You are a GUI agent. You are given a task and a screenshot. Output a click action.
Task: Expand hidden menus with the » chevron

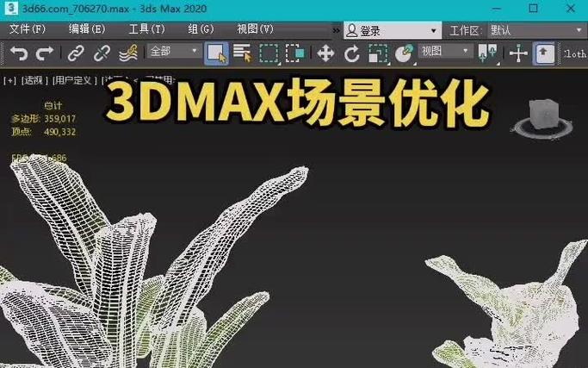pyautogui.click(x=337, y=30)
